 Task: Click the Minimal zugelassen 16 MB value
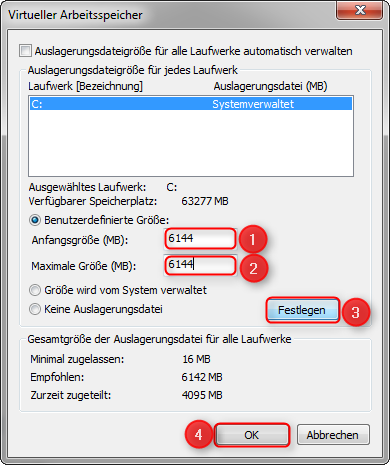tap(196, 359)
